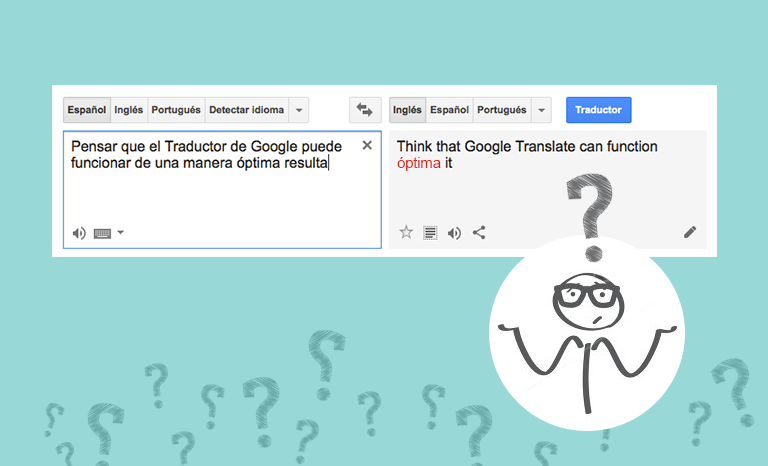Image resolution: width=768 pixels, height=466 pixels.
Task: Suggest an edit with pencil icon
Action: click(x=690, y=232)
